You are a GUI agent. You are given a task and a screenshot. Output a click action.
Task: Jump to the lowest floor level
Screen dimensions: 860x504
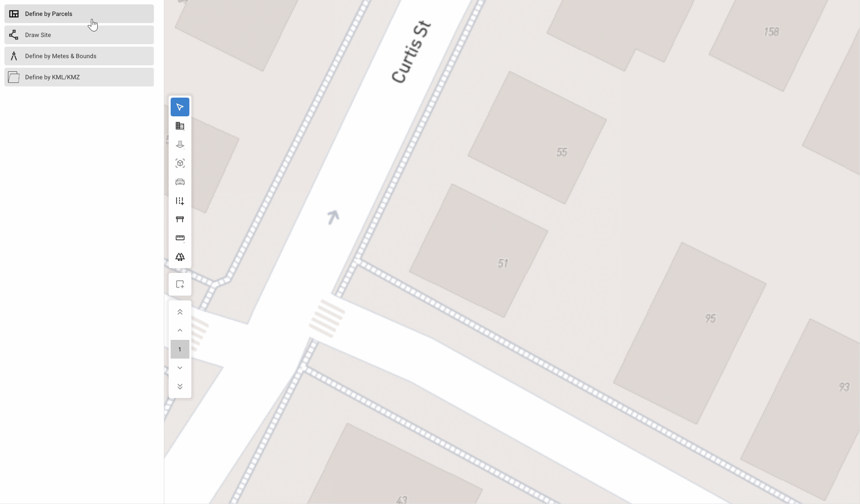tap(180, 386)
